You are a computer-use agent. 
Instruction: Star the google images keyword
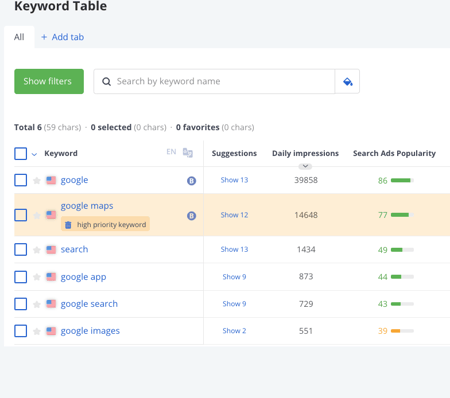point(37,331)
